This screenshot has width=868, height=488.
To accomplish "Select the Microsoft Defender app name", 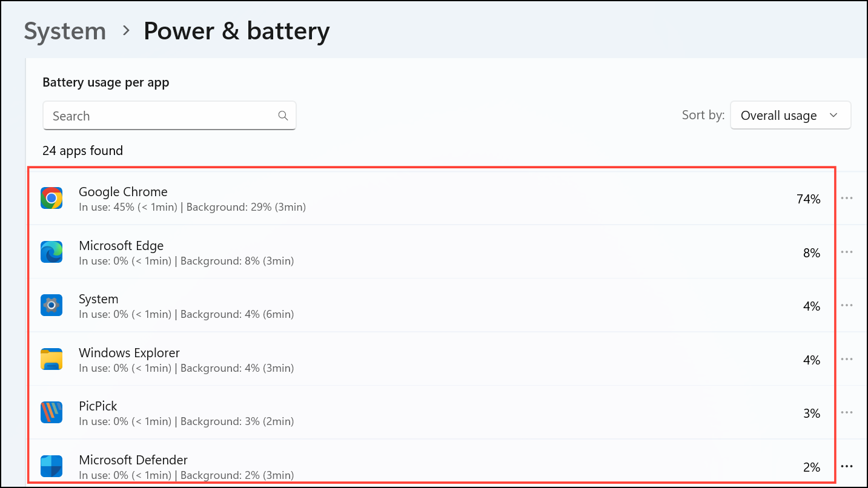I will [x=133, y=460].
